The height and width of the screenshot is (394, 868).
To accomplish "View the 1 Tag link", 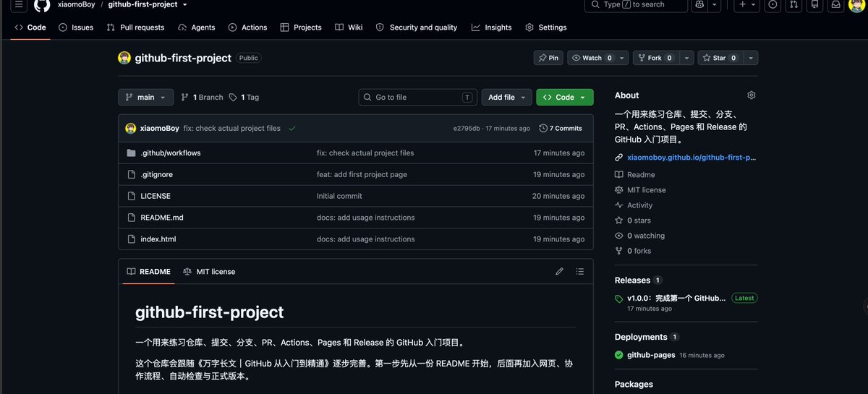I will (x=244, y=97).
